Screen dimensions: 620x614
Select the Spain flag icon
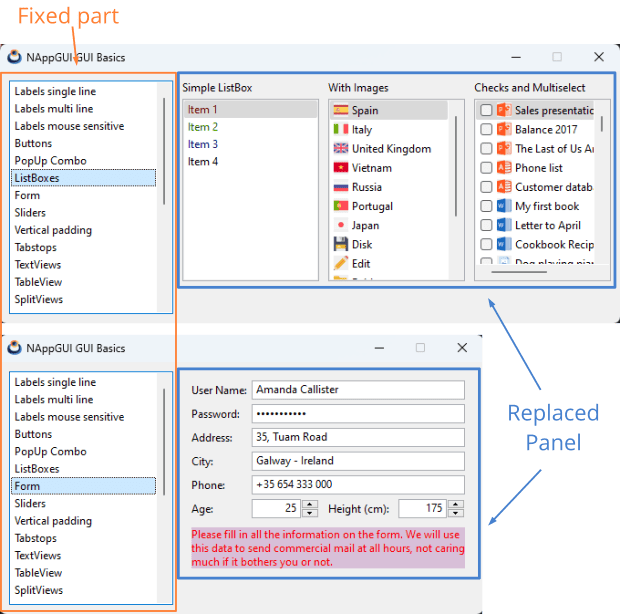click(x=340, y=110)
